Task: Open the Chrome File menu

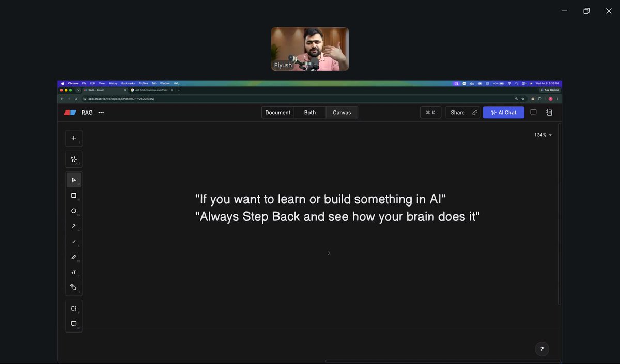Action: click(84, 83)
